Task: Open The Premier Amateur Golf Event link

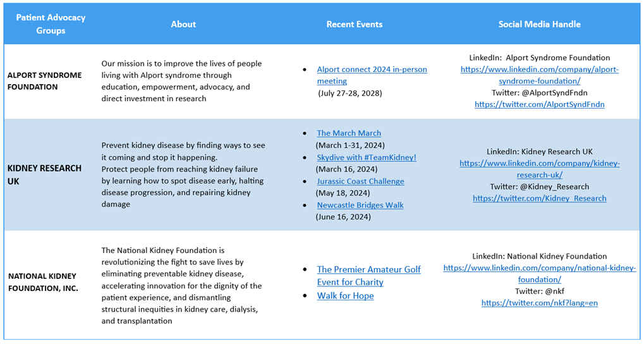Action: pos(368,269)
